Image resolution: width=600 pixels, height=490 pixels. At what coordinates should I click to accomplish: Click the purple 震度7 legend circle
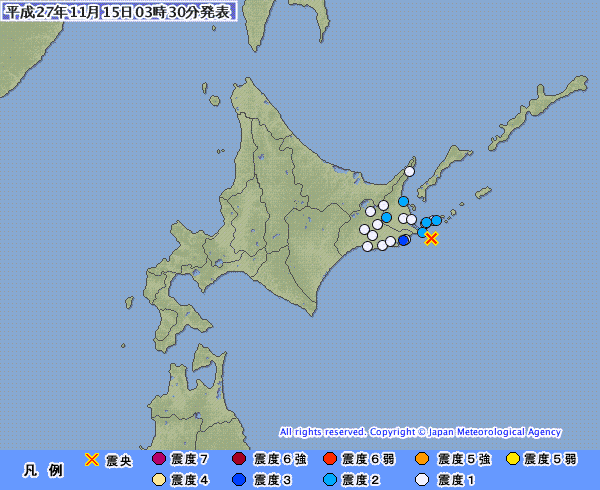coord(158,459)
